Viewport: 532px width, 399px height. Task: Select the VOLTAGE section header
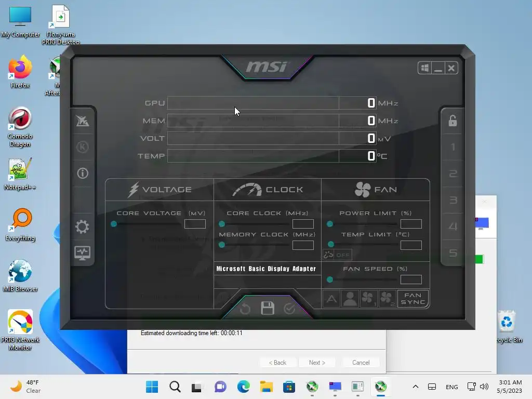point(160,190)
